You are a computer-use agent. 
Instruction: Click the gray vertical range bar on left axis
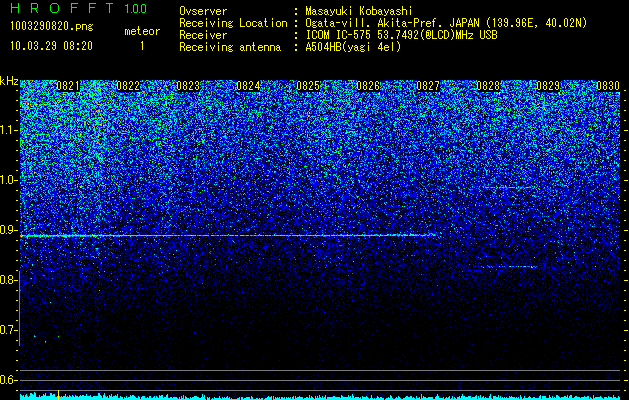[x=20, y=308]
